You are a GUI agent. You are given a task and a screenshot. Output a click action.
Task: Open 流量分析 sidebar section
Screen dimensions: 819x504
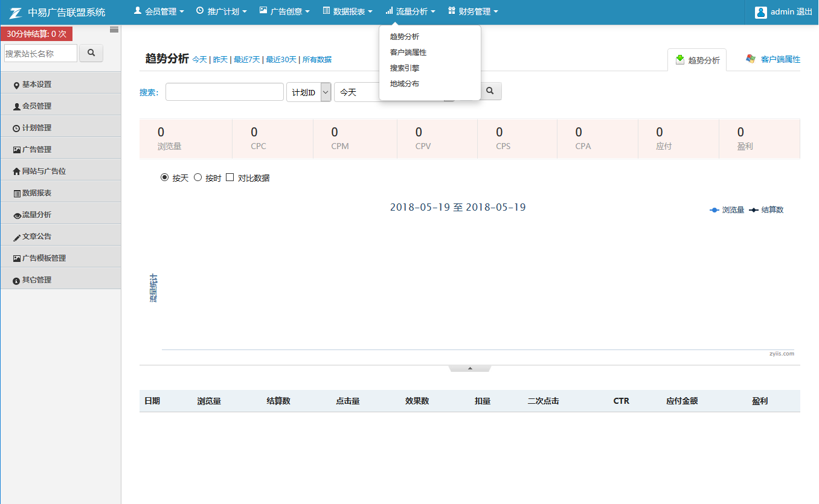click(x=37, y=215)
